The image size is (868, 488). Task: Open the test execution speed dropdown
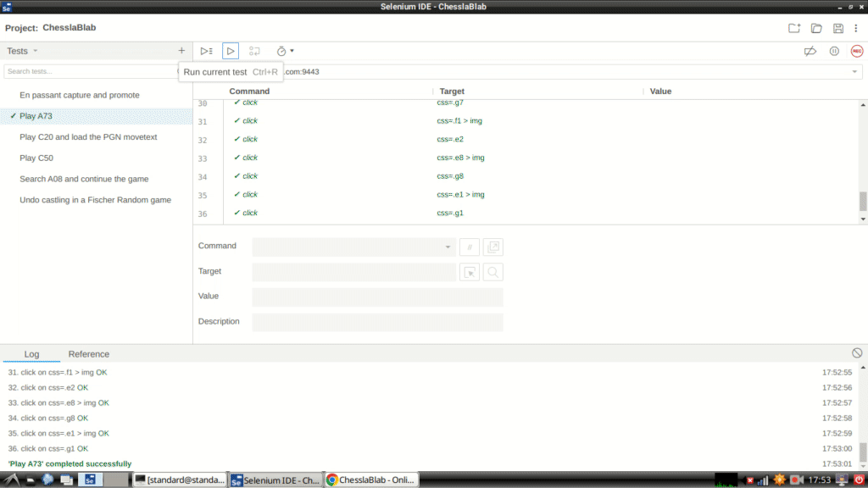(x=285, y=50)
